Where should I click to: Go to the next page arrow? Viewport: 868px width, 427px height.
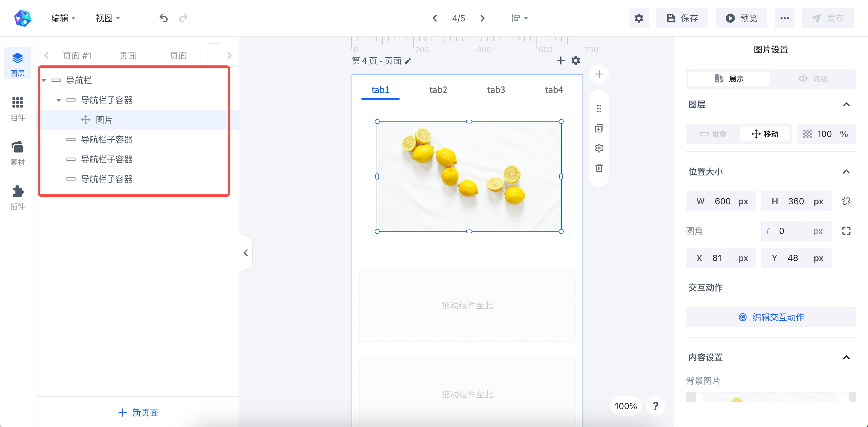tap(482, 18)
